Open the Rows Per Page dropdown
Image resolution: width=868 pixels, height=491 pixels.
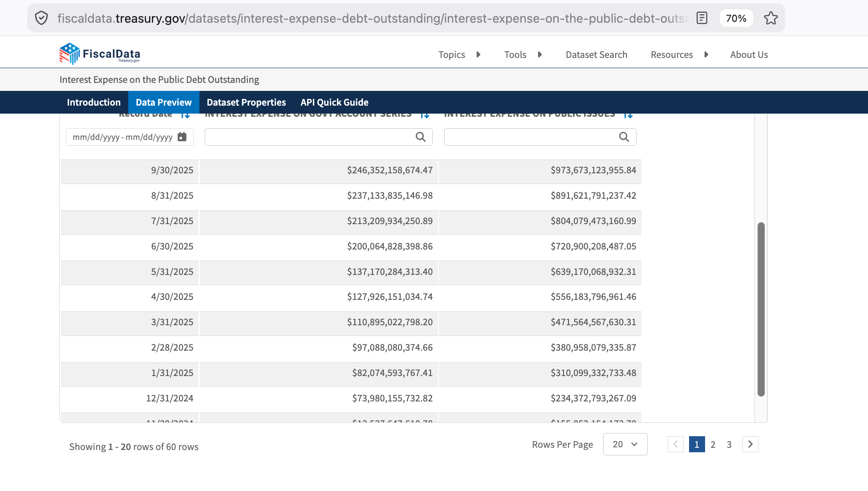click(x=625, y=444)
